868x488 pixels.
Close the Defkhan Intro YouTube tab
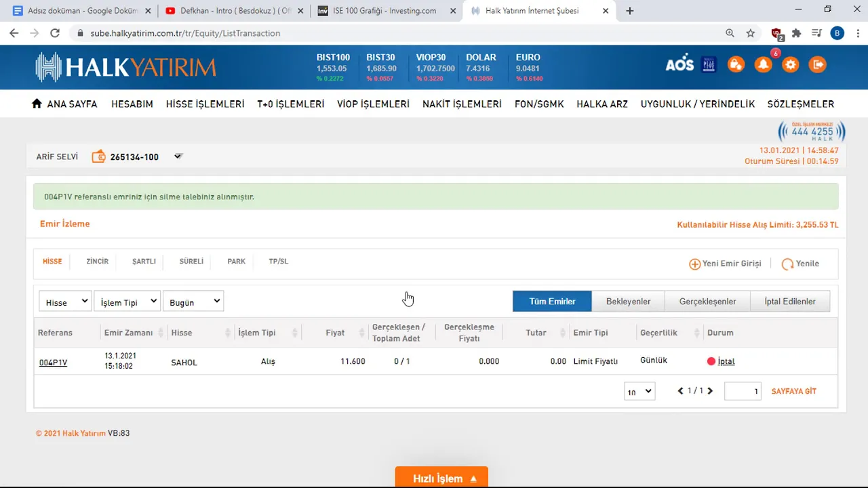click(301, 11)
